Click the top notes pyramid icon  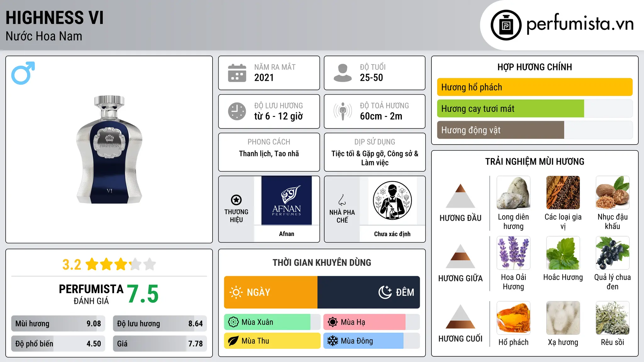(460, 195)
